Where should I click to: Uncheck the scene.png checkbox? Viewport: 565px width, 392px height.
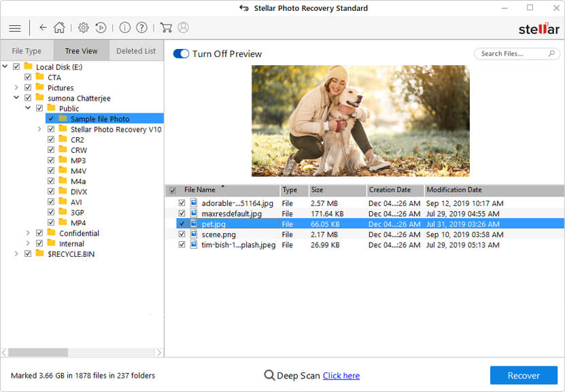pyautogui.click(x=182, y=234)
